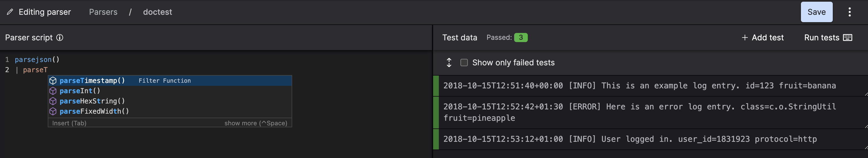Click the green Passed count badge
The height and width of the screenshot is (158, 868).
[521, 38]
